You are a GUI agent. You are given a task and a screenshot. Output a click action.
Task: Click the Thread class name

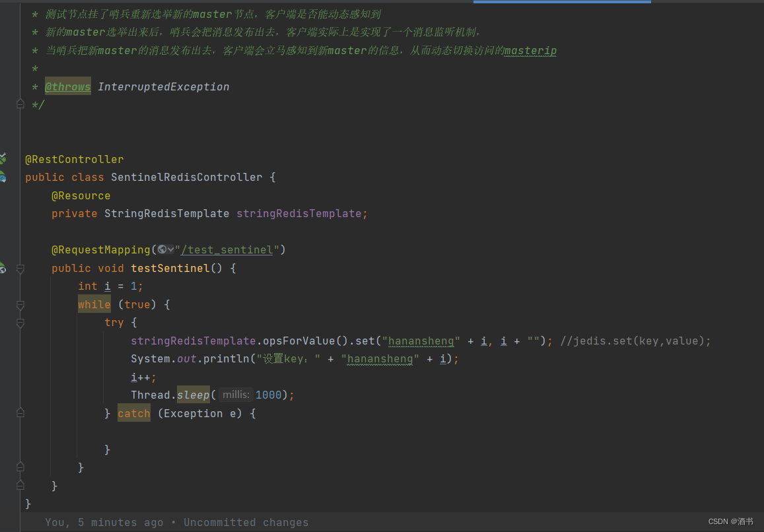click(150, 395)
